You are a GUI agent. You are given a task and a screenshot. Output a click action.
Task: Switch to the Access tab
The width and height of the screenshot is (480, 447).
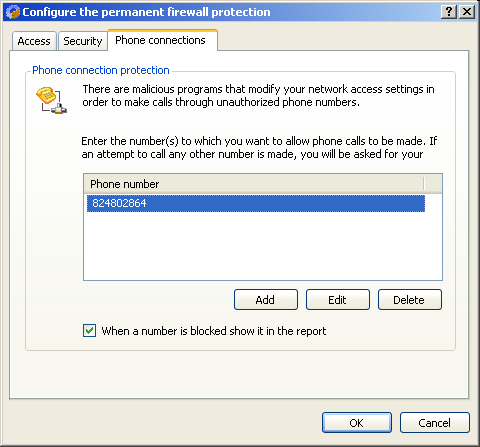[34, 41]
